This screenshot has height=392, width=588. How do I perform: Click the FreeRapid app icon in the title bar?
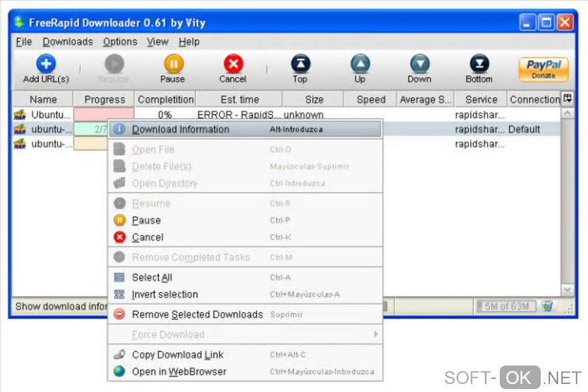coord(20,22)
